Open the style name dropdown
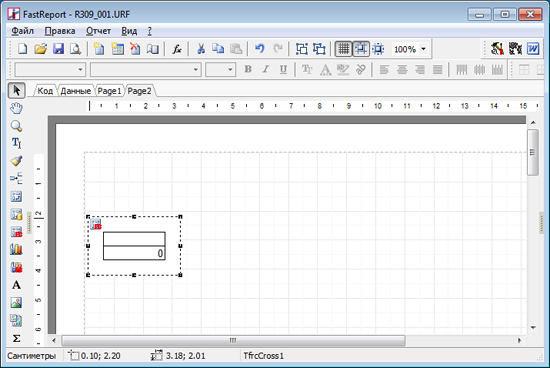The image size is (550, 368). pyautogui.click(x=80, y=69)
